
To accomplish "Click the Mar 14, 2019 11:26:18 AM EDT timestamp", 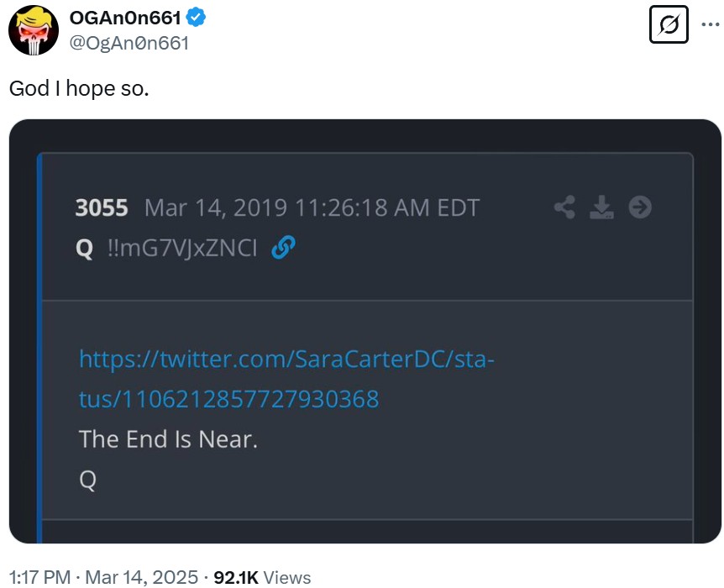I will (312, 207).
